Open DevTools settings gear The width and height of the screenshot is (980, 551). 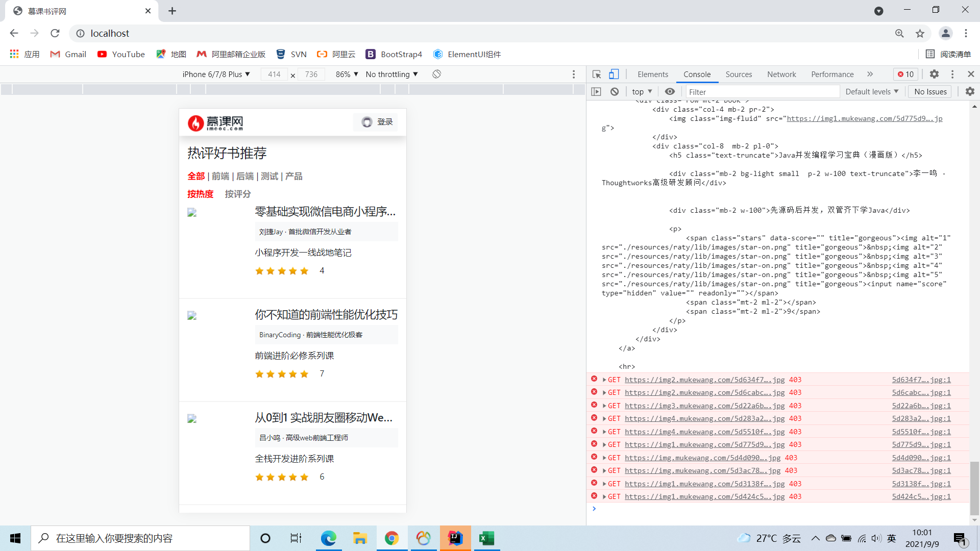coord(934,74)
